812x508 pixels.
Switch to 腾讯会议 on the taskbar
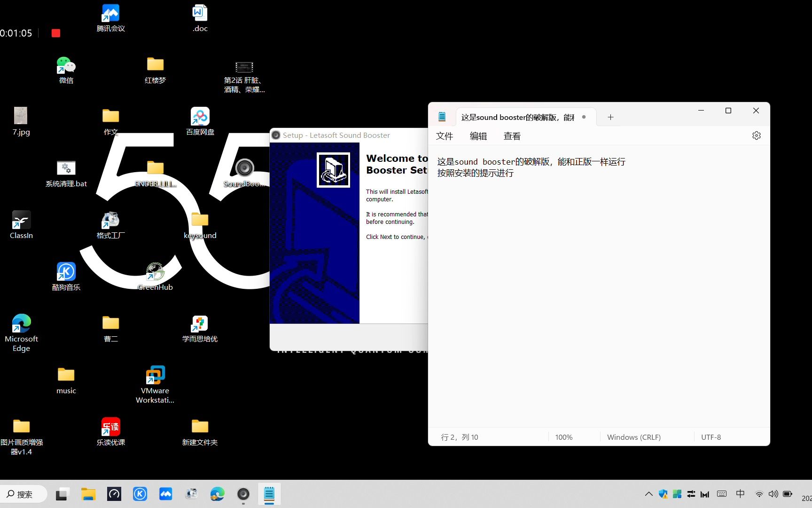pyautogui.click(x=166, y=494)
